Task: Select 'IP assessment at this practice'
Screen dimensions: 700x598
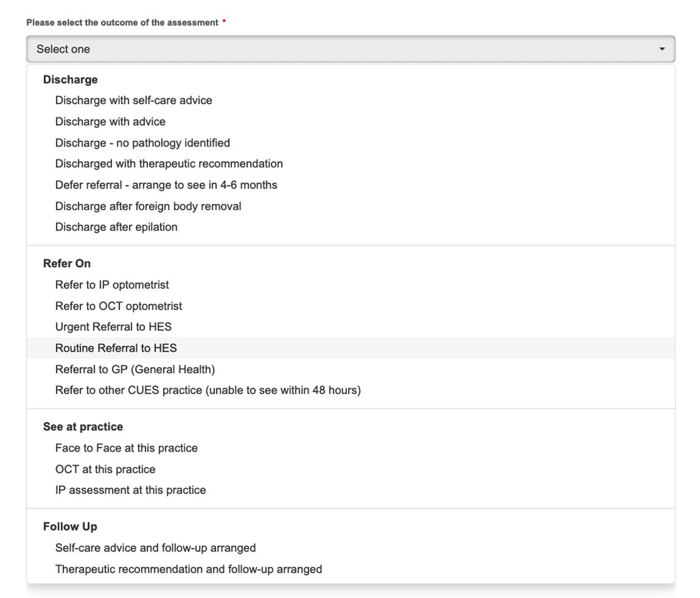Action: [350, 490]
